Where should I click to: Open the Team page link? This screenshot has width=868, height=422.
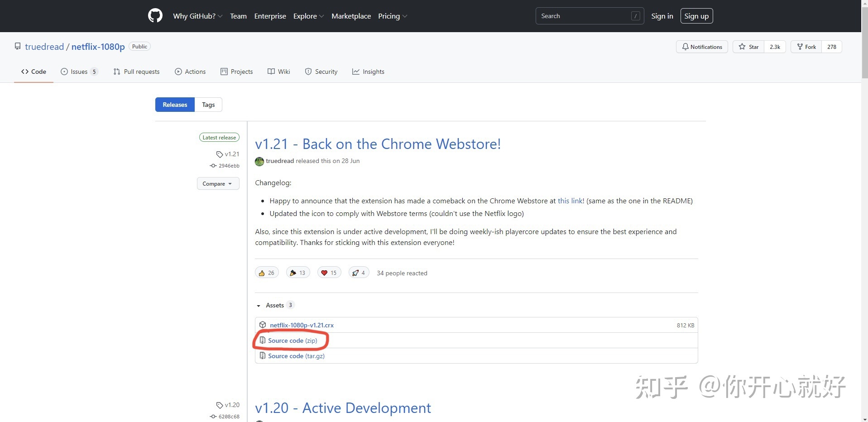pyautogui.click(x=238, y=16)
